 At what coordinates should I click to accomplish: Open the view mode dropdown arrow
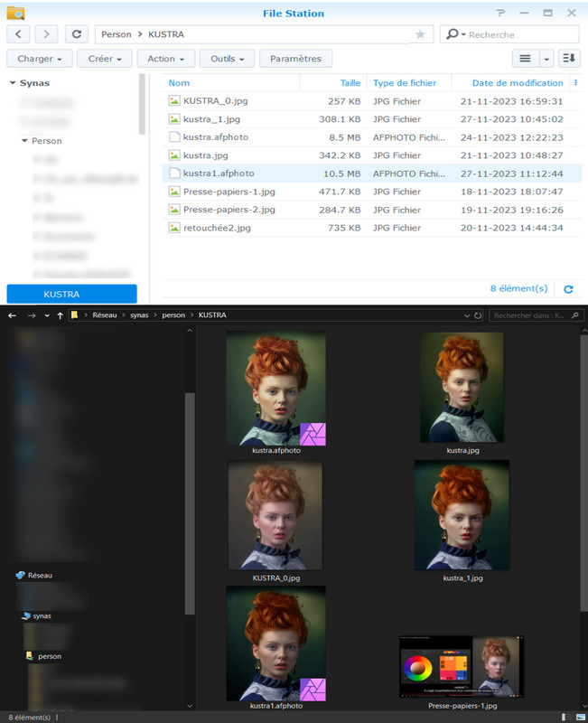coord(546,59)
